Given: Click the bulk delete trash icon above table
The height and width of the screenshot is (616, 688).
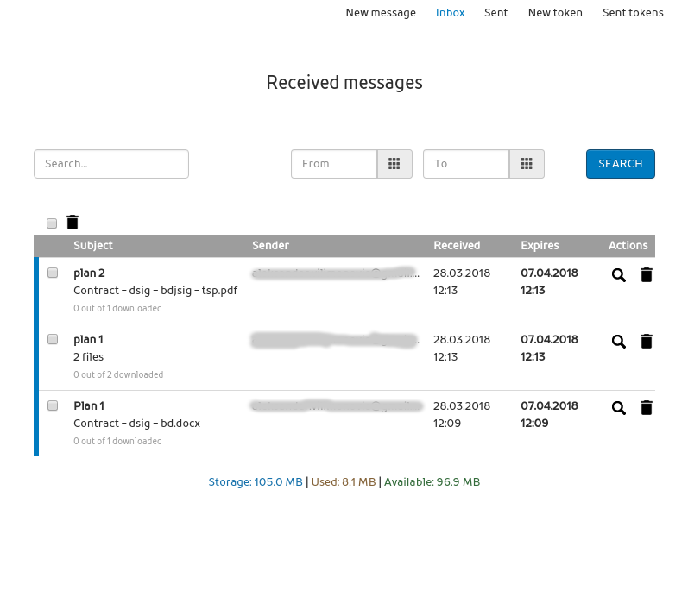Looking at the screenshot, I should 73,223.
